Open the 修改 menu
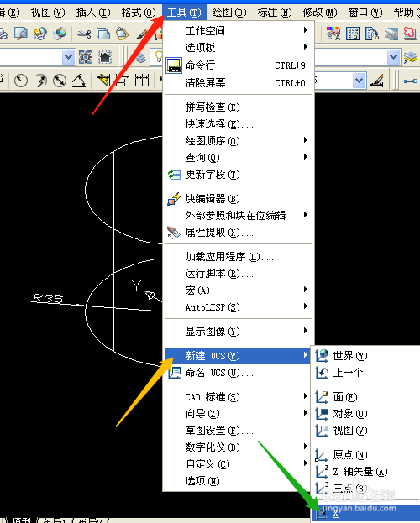Image resolution: width=420 pixels, height=523 pixels. [x=320, y=13]
